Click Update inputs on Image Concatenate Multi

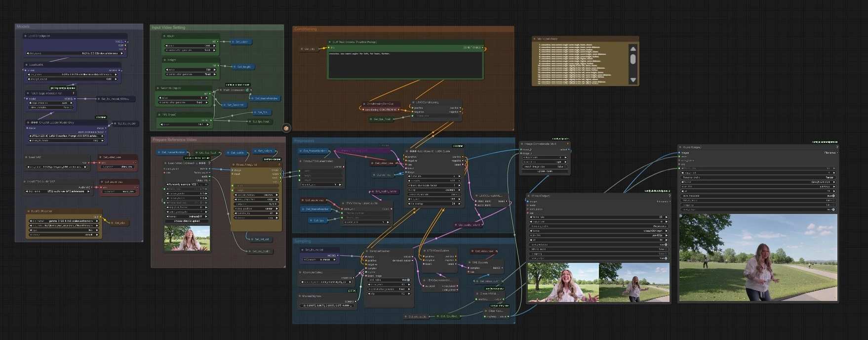pos(545,171)
